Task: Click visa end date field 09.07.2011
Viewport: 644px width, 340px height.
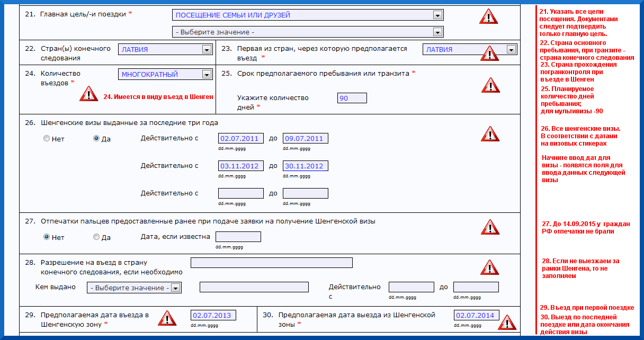Action: pyautogui.click(x=306, y=139)
